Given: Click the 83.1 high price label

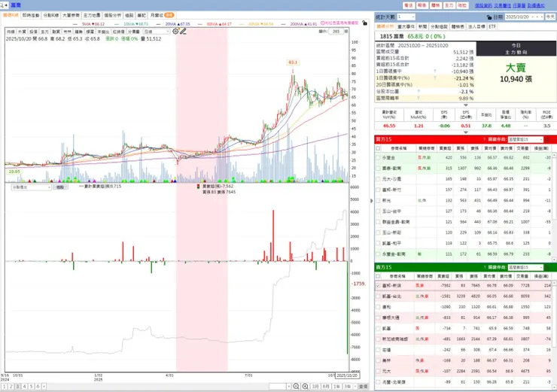Looking at the screenshot, I should [x=293, y=62].
